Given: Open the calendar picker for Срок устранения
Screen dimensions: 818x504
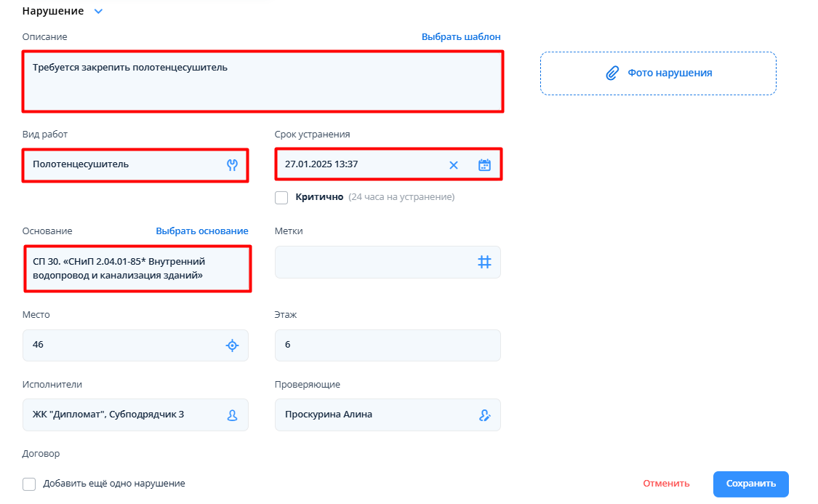Looking at the screenshot, I should pos(484,165).
